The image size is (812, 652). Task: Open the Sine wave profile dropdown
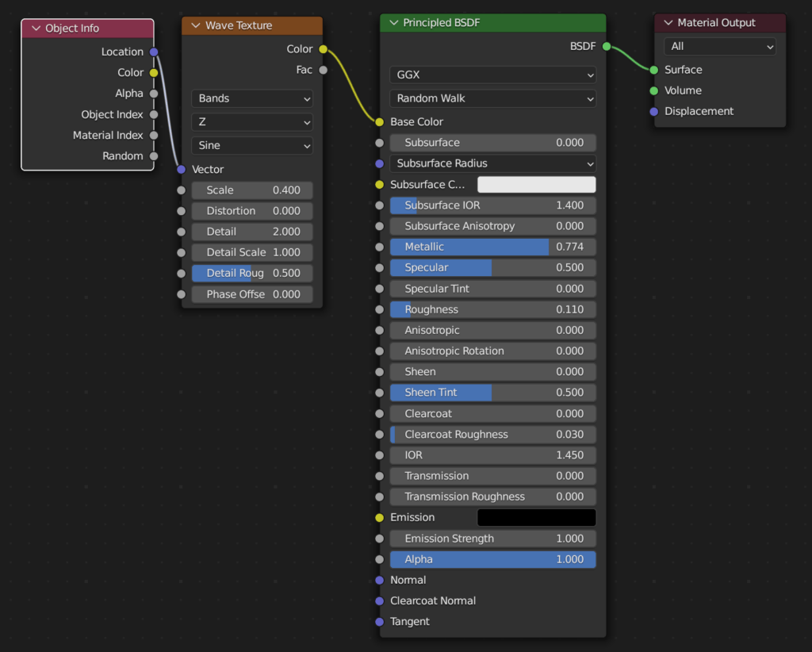tap(251, 145)
